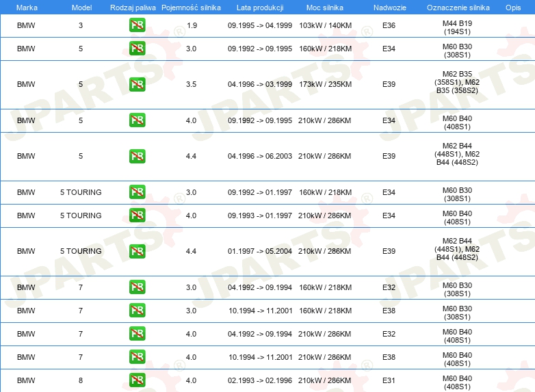The image size is (535, 392).
Task: Click the M60 B30 engine code in the 5 TOURING row
Action: 457,194
